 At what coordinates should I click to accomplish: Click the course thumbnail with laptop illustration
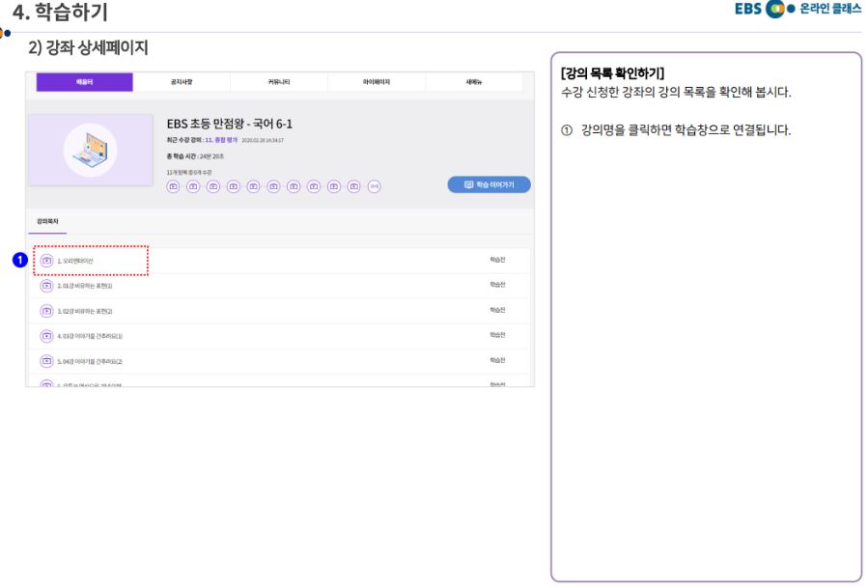click(x=91, y=150)
